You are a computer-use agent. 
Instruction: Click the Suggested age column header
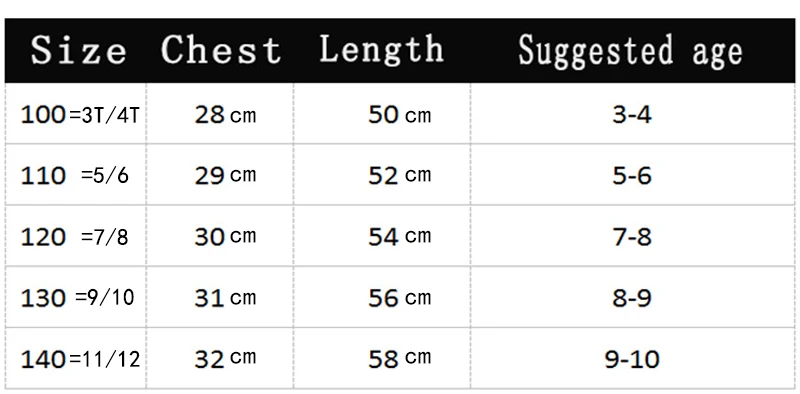(x=630, y=51)
